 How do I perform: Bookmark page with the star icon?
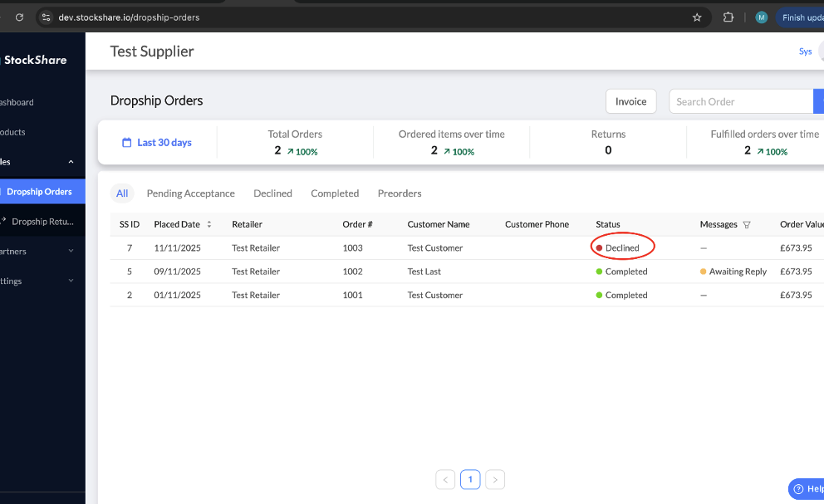(x=697, y=17)
